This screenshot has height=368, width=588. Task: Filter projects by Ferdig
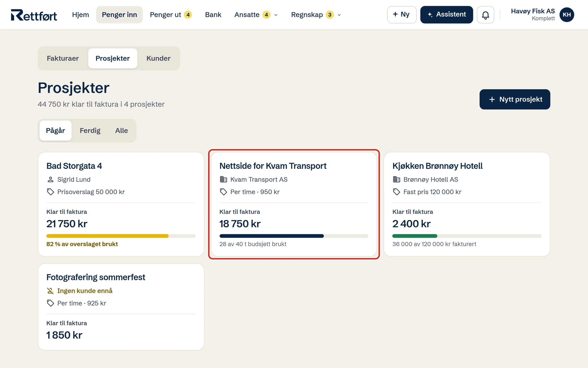[x=90, y=131]
